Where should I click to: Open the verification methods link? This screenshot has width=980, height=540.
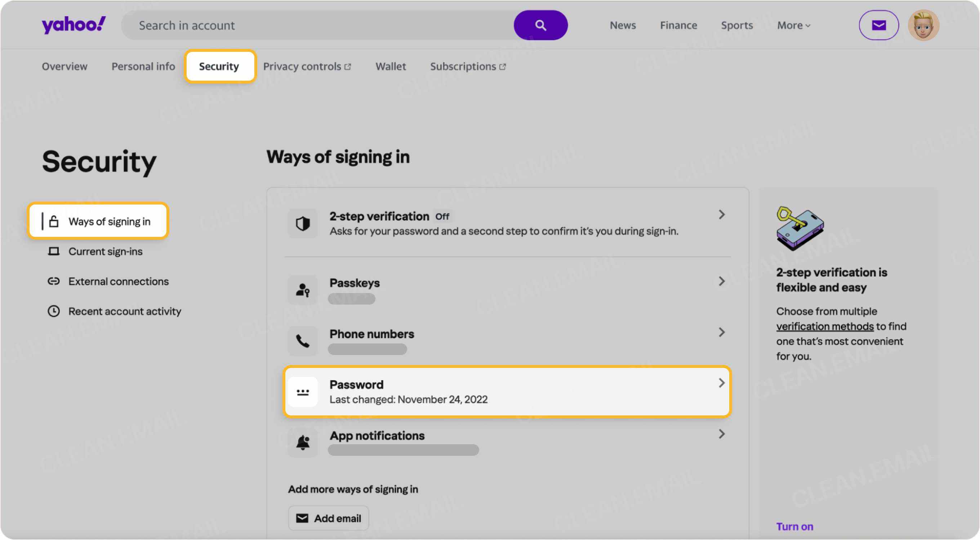point(825,326)
